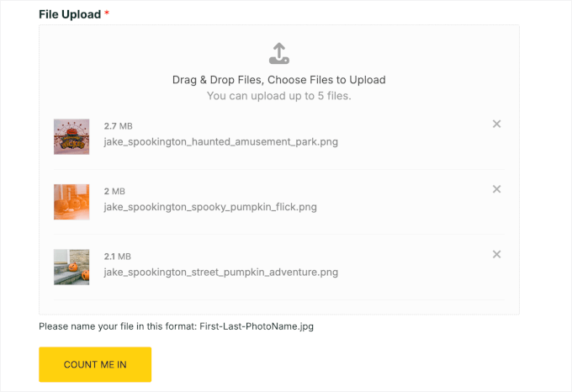Delete the street_pumpkin_adventure.png upload

pos(496,254)
